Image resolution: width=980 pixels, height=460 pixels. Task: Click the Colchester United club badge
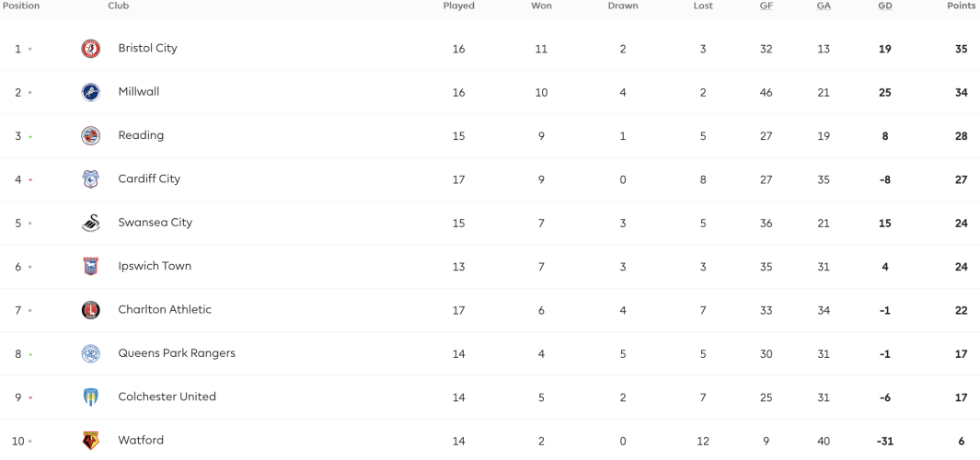click(x=90, y=397)
